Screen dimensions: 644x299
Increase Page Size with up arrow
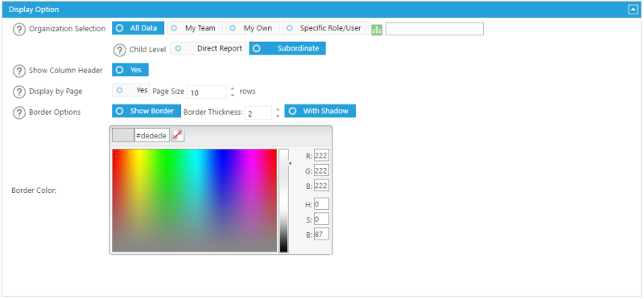(233, 88)
